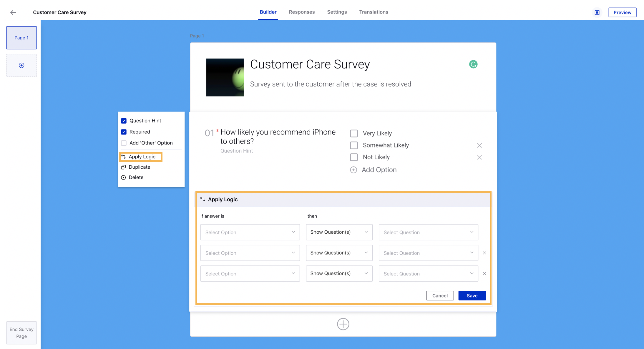This screenshot has height=349, width=644.
Task: Click the refresh/reload icon on survey header
Action: pos(473,64)
